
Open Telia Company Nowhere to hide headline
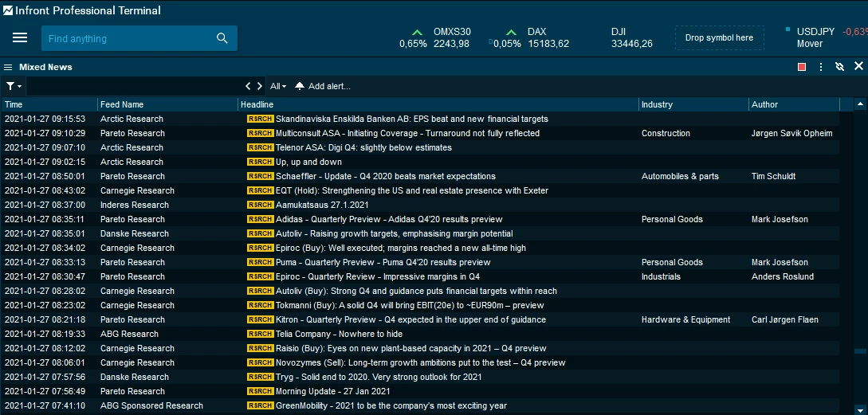tap(340, 335)
